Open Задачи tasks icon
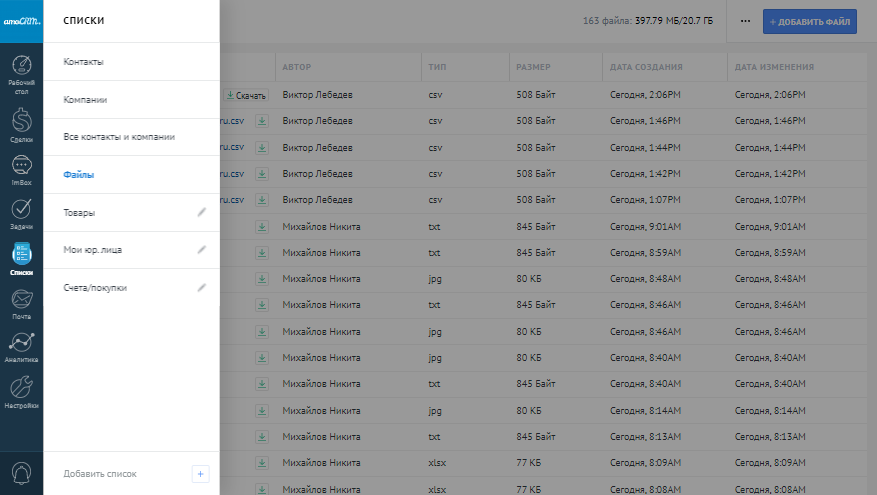This screenshot has width=877, height=495. pos(21,212)
